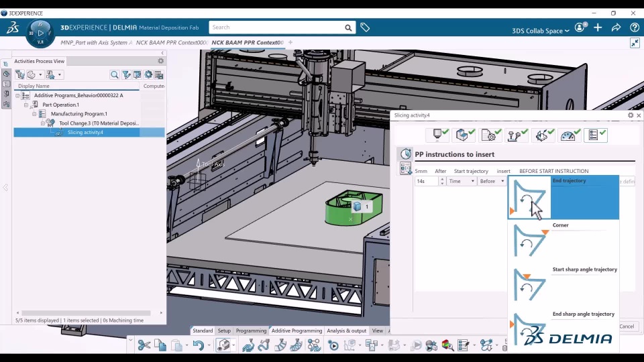The width and height of the screenshot is (644, 362).
Task: Select Start sharp angle trajectory option
Action: 563,286
